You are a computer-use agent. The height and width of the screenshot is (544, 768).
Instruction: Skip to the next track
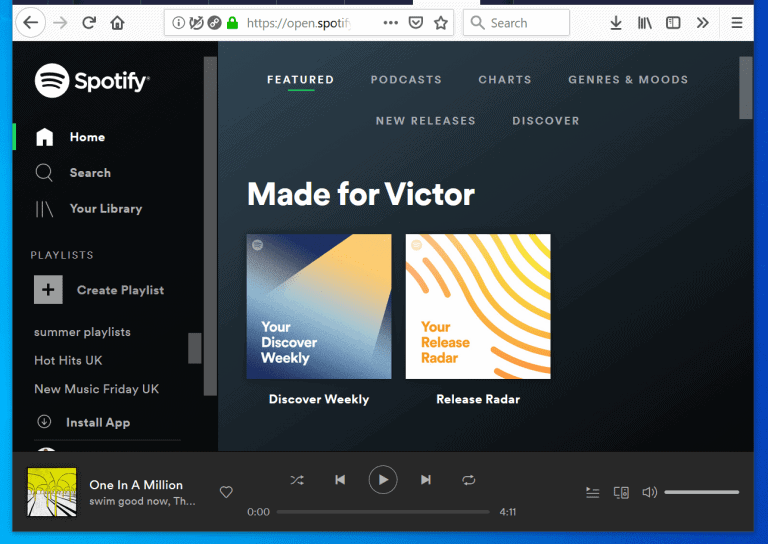426,480
